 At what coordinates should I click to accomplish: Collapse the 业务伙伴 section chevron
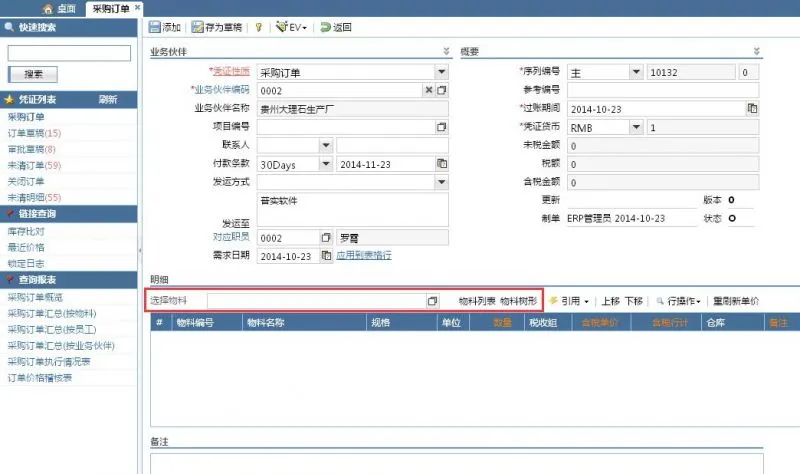446,51
